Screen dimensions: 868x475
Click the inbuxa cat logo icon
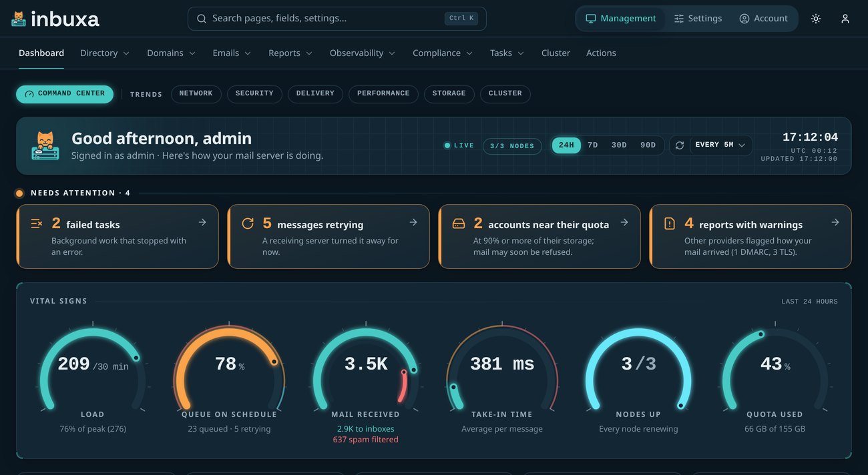(19, 19)
